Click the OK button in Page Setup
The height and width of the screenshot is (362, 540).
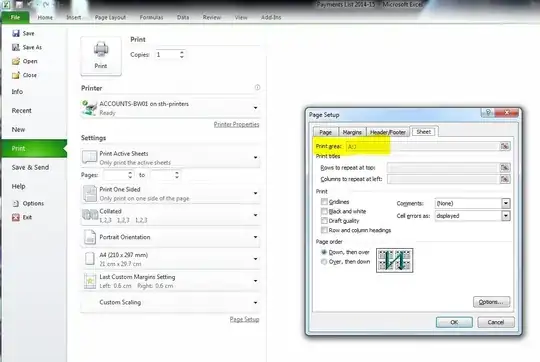coord(454,322)
